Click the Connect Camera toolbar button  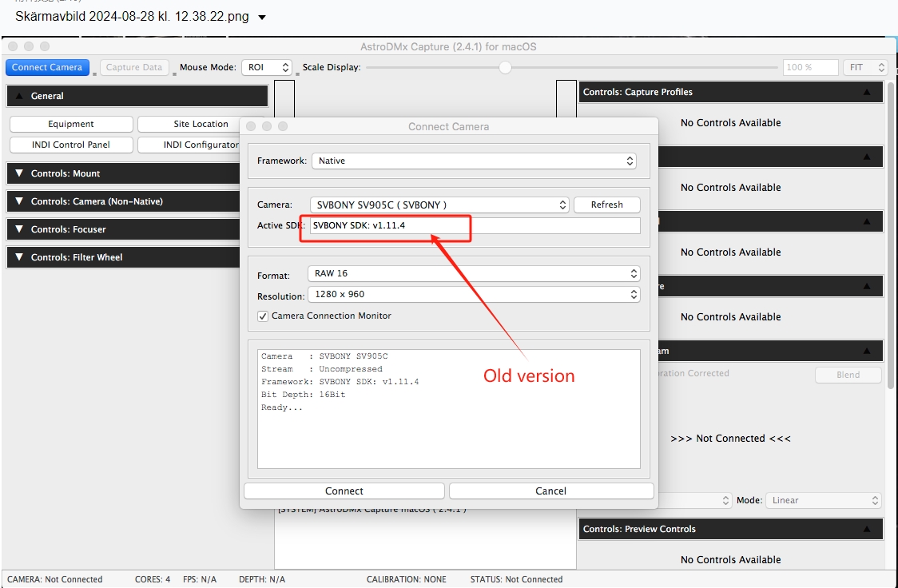[46, 67]
